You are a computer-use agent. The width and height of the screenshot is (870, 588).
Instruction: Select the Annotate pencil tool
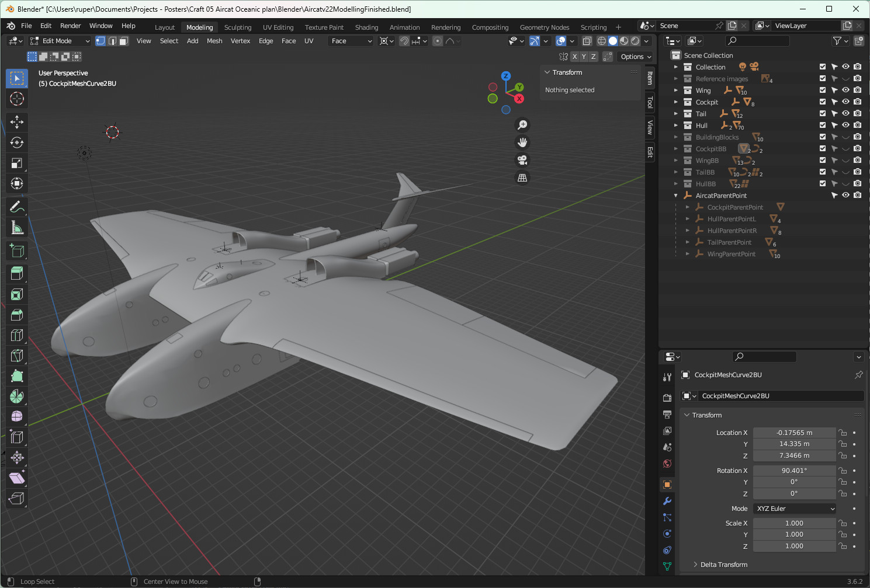[x=17, y=207]
